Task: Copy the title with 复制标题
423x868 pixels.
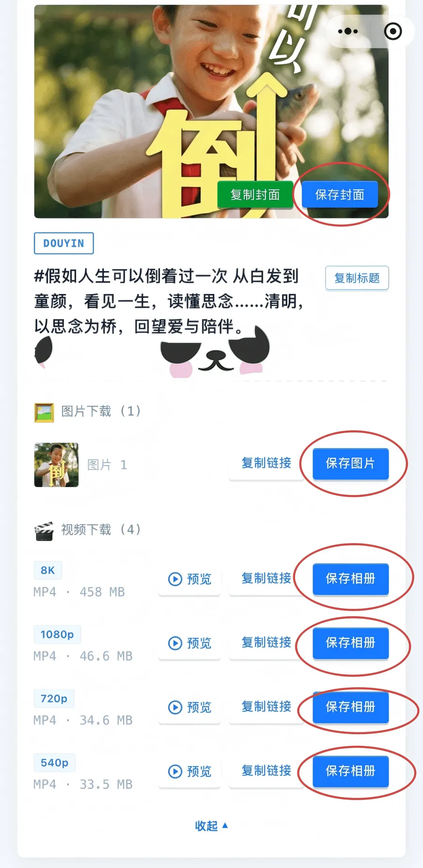Action: [x=357, y=278]
